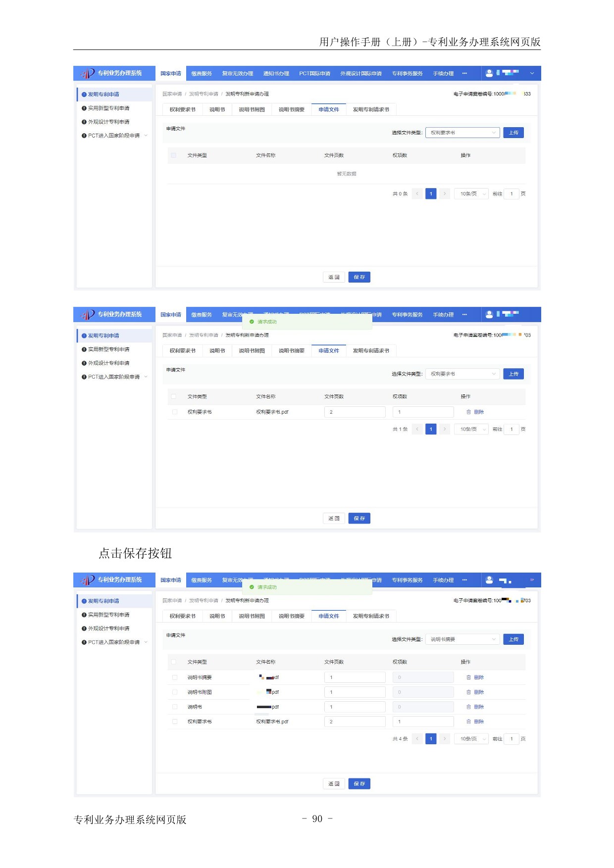Click previous-page arrow in the 共 0 条 pager

(x=417, y=194)
